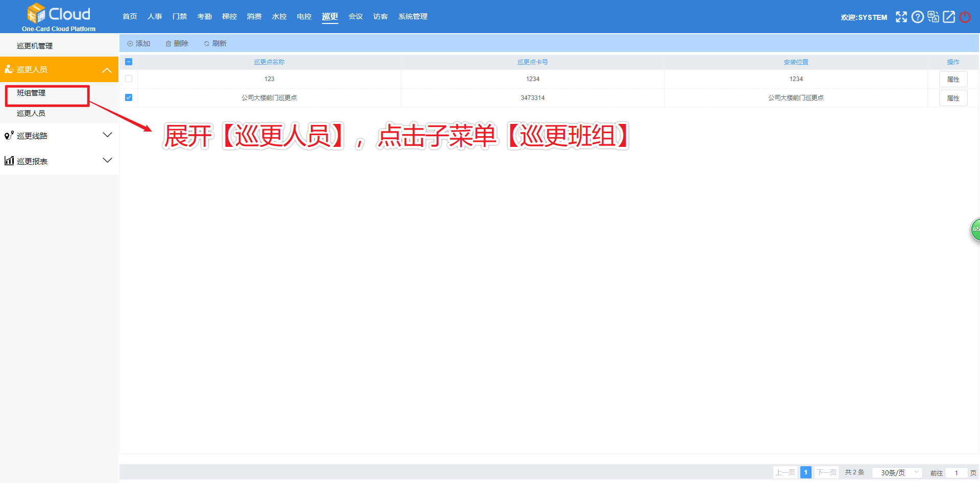Click 属性 button for row 123

coord(953,79)
